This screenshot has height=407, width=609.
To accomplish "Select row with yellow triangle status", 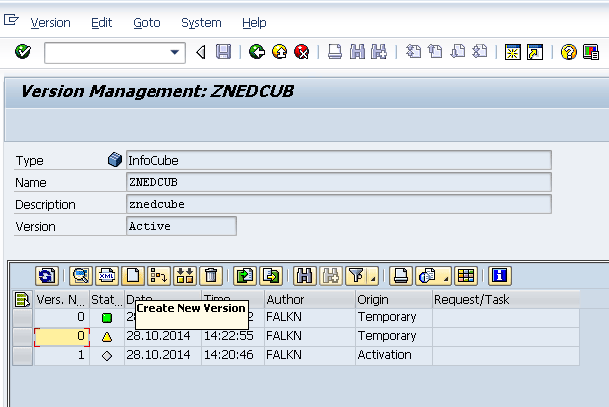I will [22, 337].
